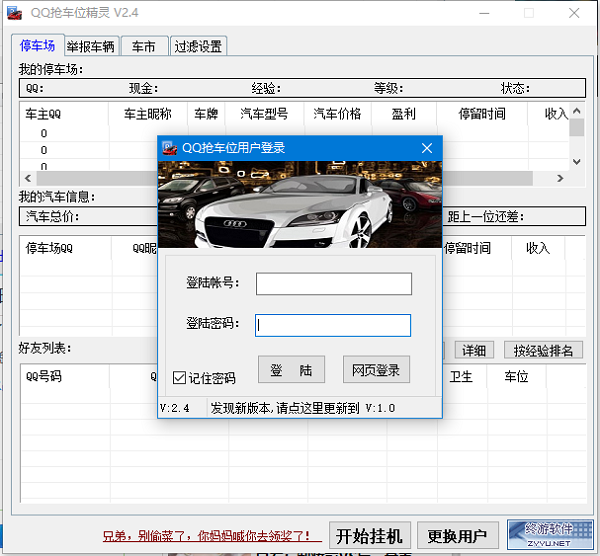
Task: Go to the 停车场 tab
Action: tap(38, 45)
